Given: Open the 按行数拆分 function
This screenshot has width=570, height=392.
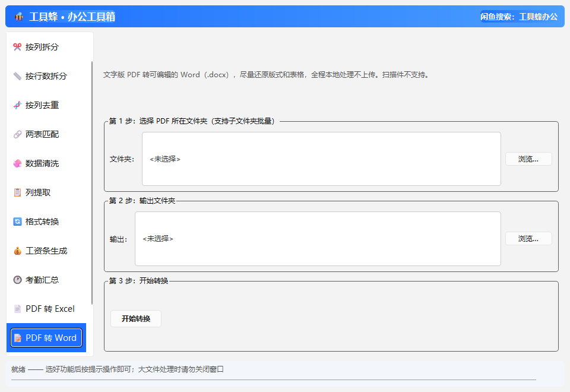Looking at the screenshot, I should 46,76.
